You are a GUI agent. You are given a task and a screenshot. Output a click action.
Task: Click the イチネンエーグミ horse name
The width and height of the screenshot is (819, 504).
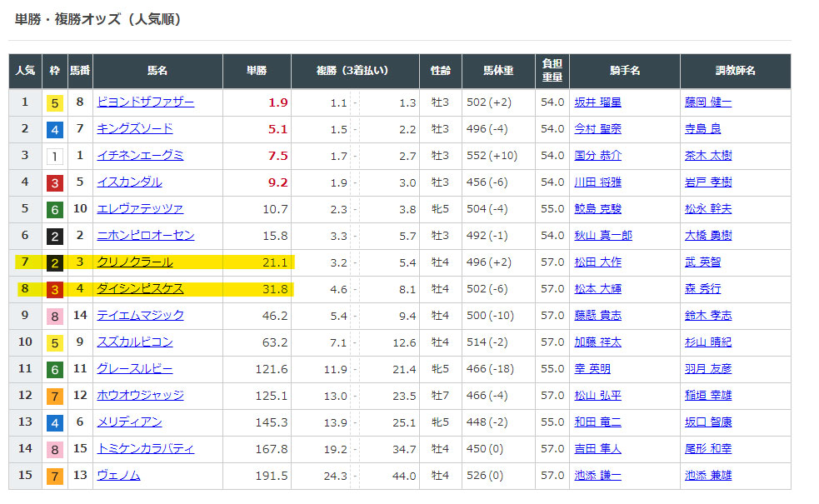coord(140,156)
